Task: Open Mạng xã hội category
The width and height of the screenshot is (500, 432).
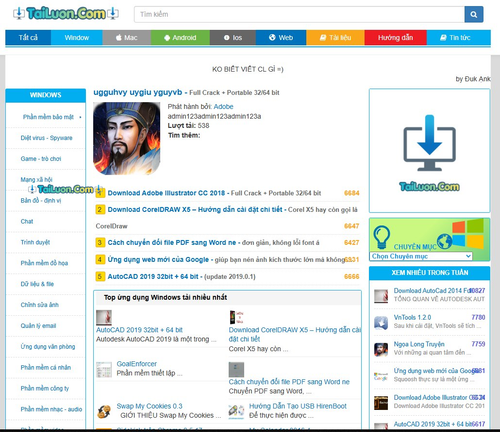Action: coord(36,180)
